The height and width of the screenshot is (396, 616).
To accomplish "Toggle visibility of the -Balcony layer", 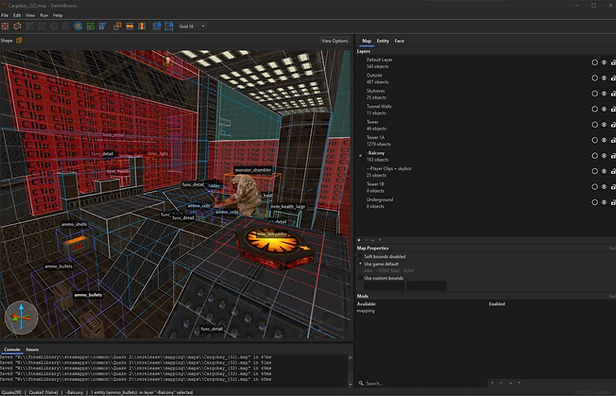I will [x=604, y=156].
